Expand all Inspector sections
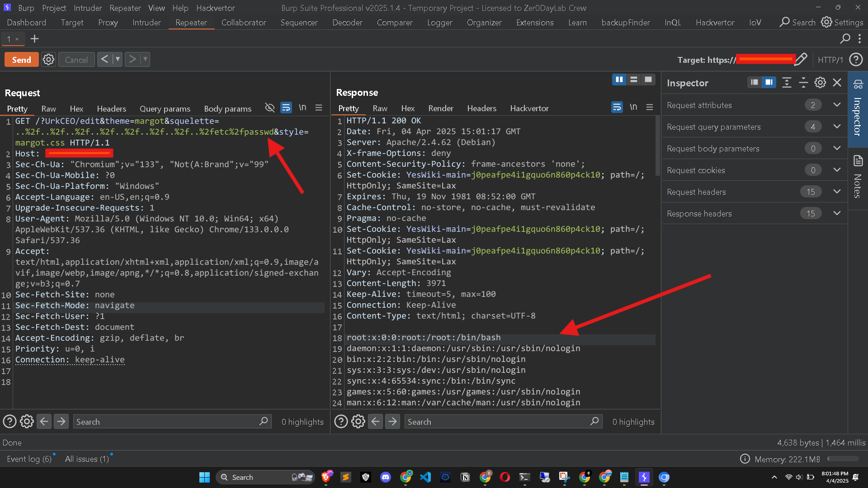 787,82
